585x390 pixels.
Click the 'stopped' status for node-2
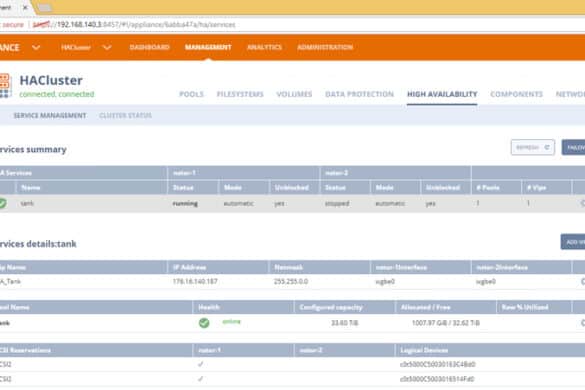point(337,203)
